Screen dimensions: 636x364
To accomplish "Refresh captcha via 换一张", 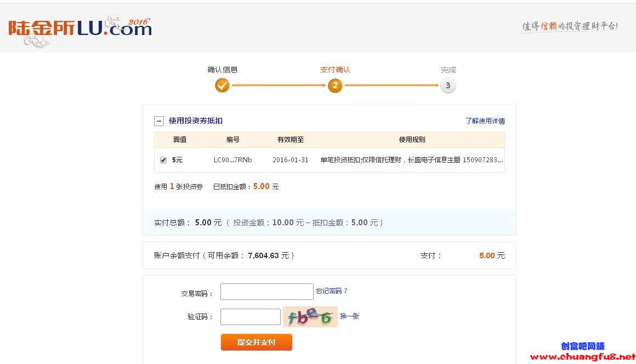I will point(350,316).
